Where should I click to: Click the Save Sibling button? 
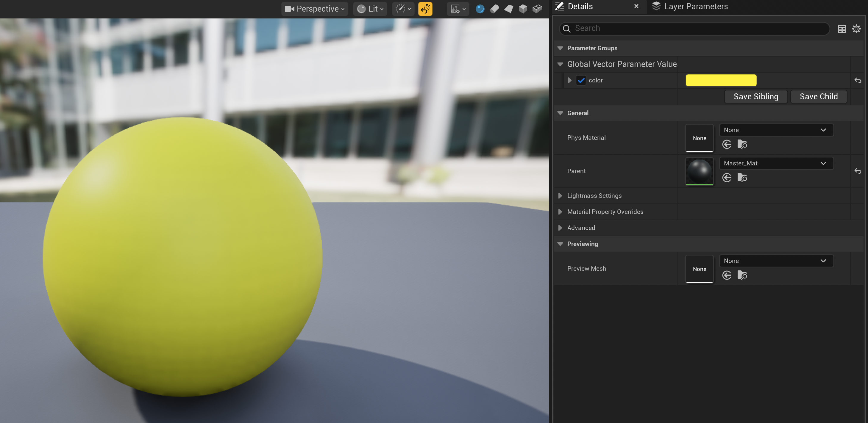(x=756, y=97)
